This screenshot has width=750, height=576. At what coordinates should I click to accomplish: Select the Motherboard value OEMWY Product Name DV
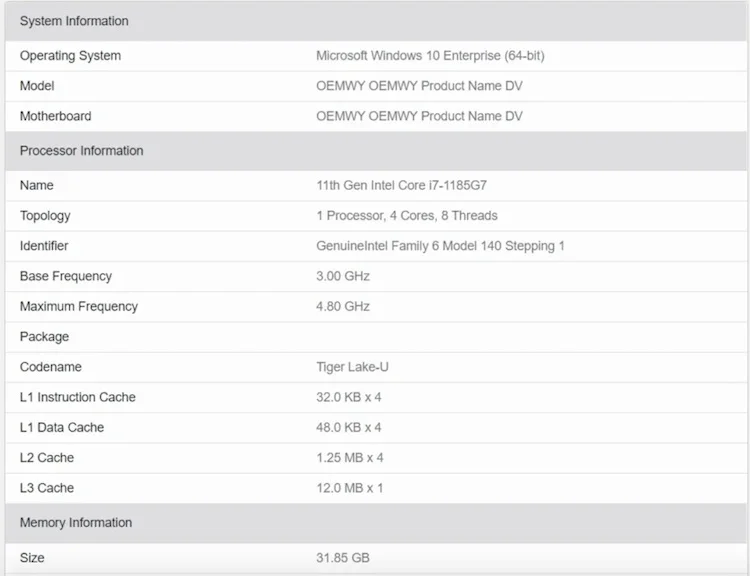(419, 116)
